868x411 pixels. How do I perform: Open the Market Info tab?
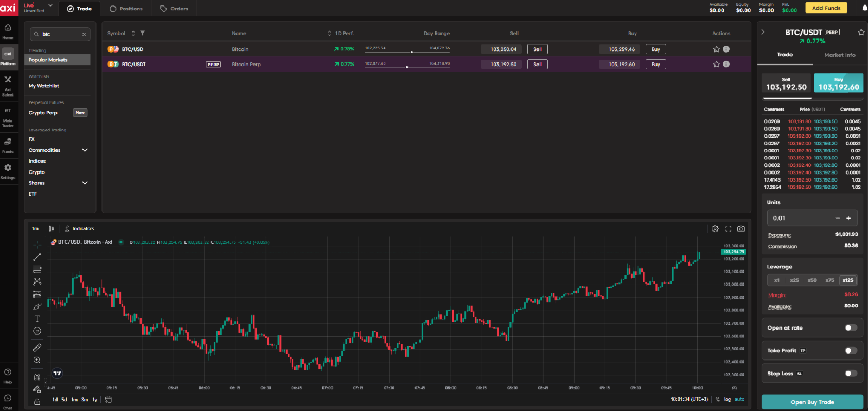839,55
